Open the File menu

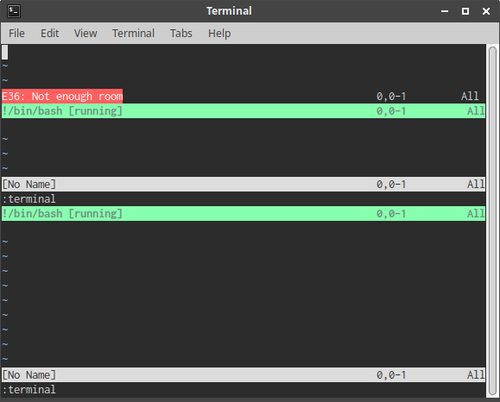coord(17,33)
